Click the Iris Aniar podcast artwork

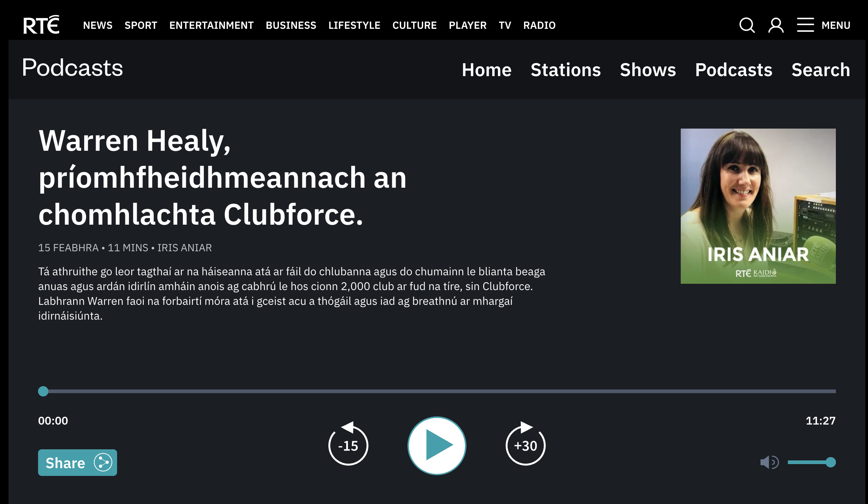point(758,206)
